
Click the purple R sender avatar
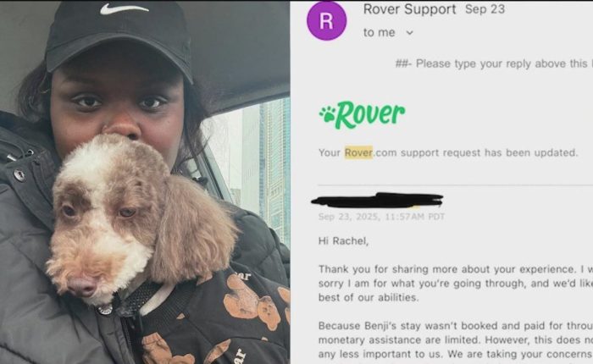tap(326, 21)
